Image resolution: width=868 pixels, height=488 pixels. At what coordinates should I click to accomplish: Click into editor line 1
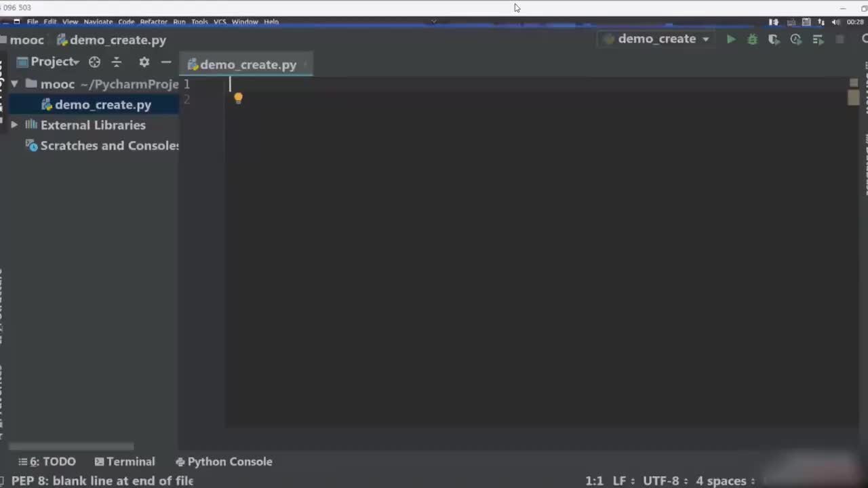(x=542, y=84)
